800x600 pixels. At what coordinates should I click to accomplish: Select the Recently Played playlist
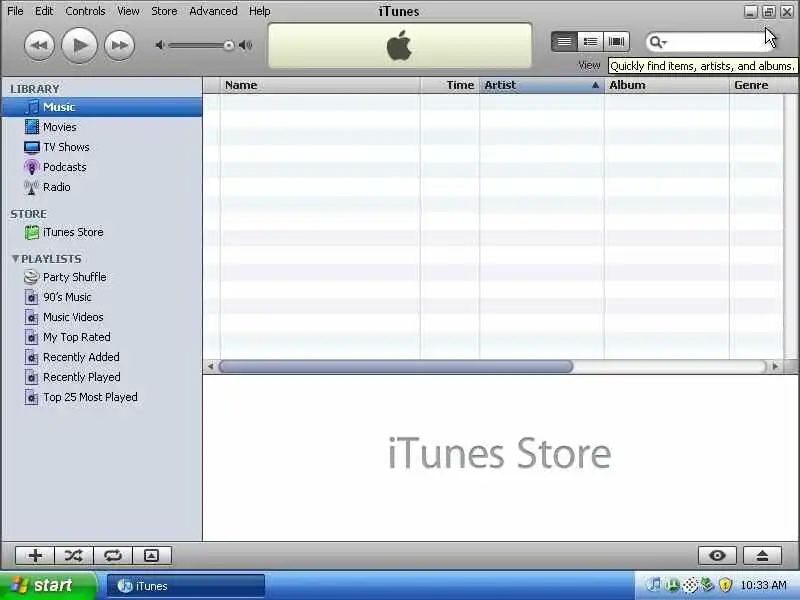pos(81,377)
